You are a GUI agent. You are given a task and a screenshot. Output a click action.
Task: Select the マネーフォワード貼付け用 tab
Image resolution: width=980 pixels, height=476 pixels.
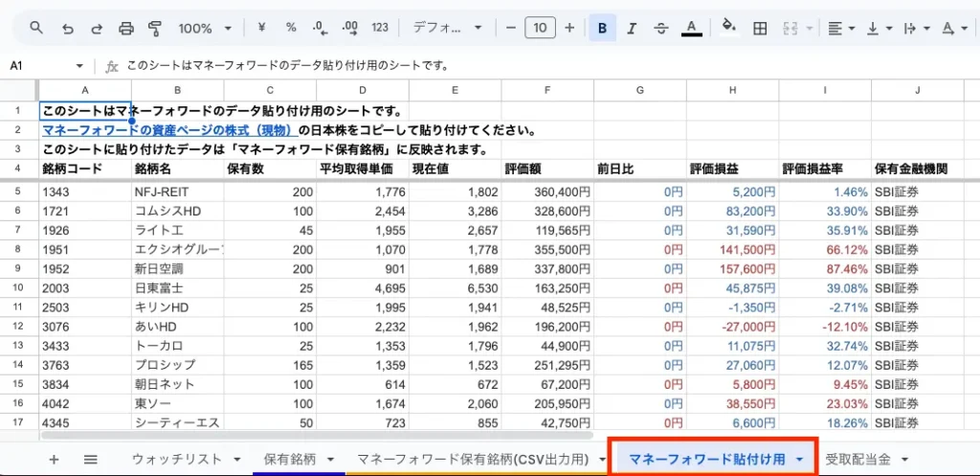click(707, 460)
